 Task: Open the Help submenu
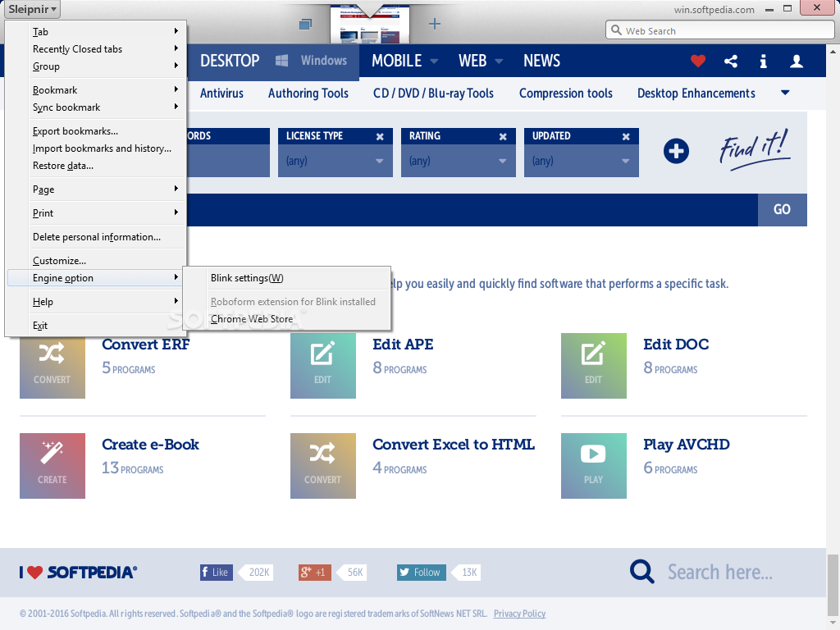95,302
